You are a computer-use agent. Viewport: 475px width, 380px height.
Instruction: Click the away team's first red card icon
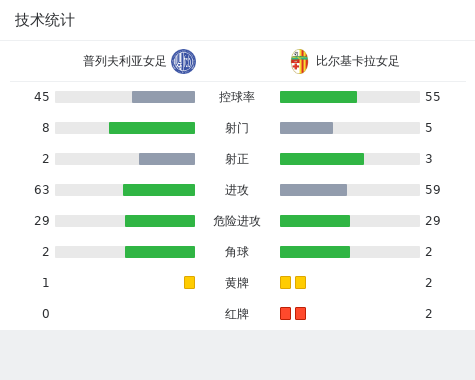point(285,313)
